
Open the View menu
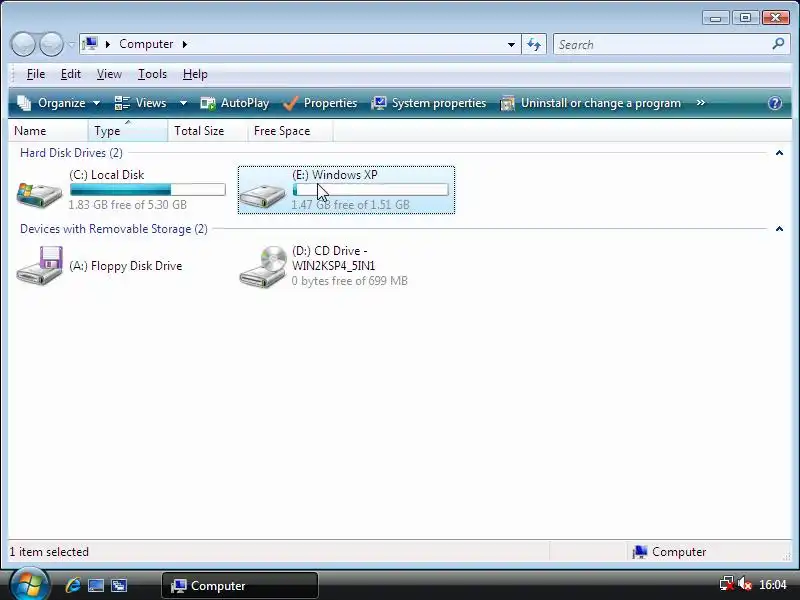[109, 74]
